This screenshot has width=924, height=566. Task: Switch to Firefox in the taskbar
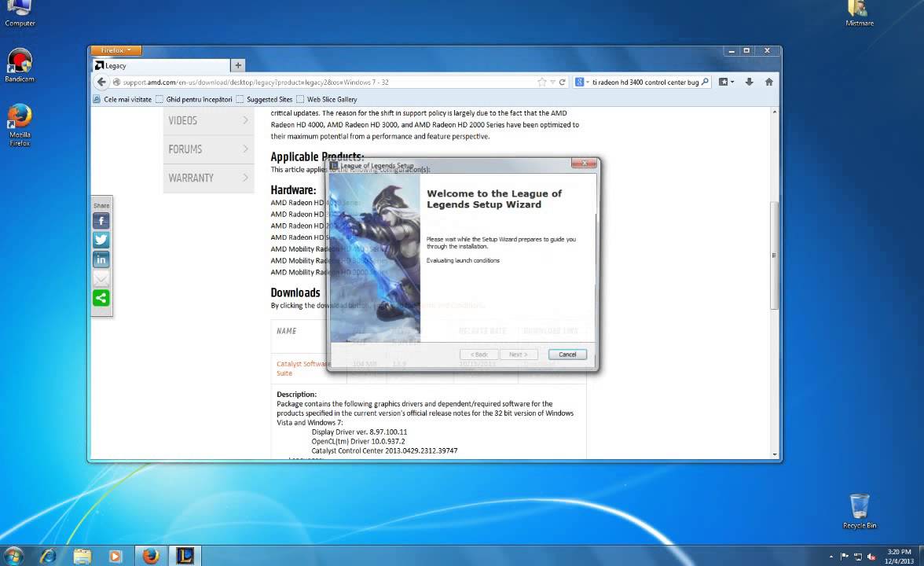click(150, 555)
